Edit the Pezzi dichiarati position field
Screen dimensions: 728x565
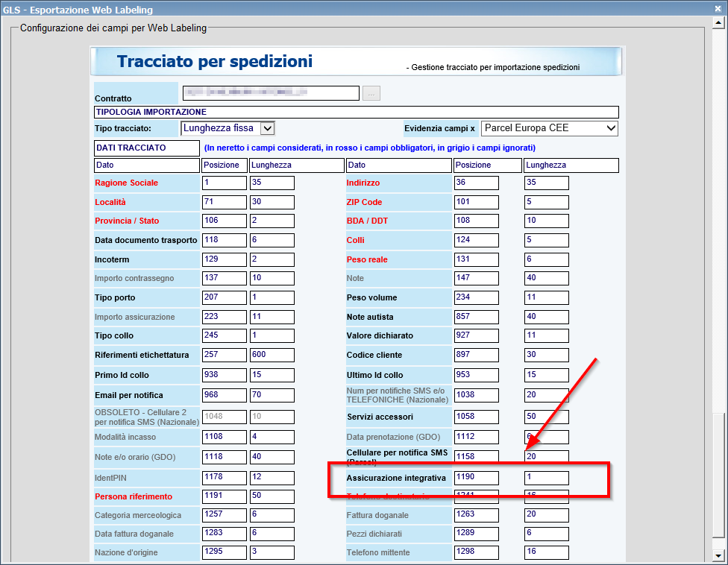477,534
